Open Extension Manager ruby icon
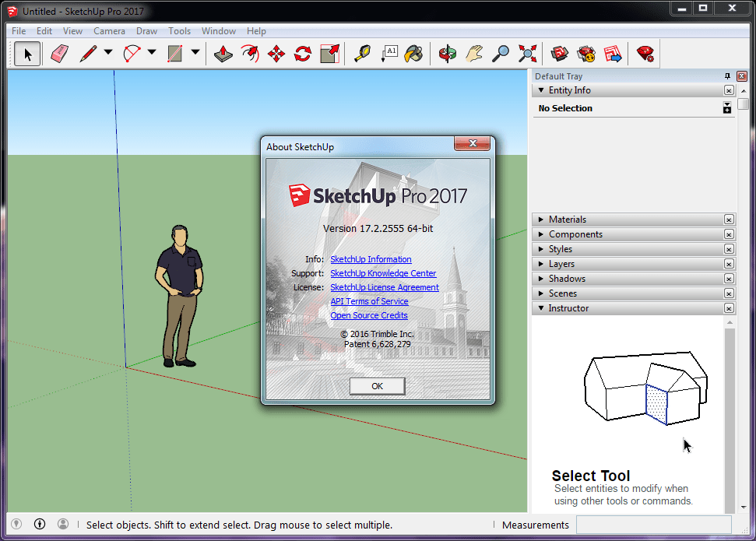This screenshot has width=756, height=541. point(645,54)
